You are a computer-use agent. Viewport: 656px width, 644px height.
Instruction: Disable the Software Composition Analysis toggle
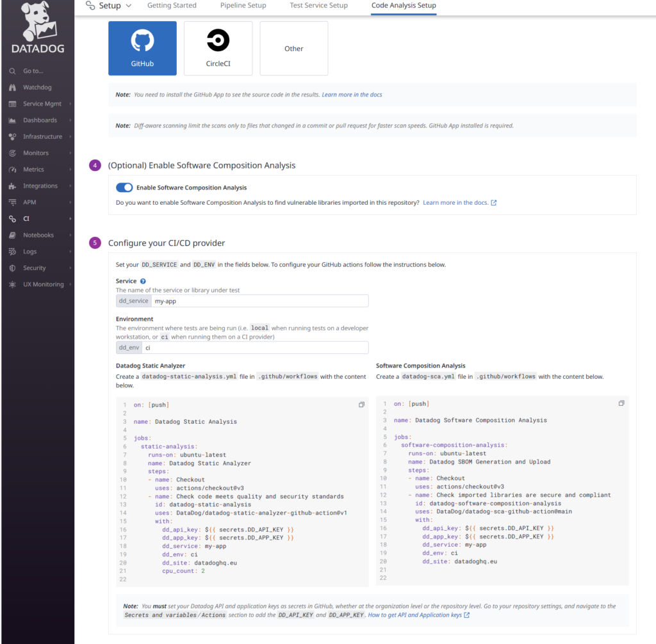click(124, 188)
